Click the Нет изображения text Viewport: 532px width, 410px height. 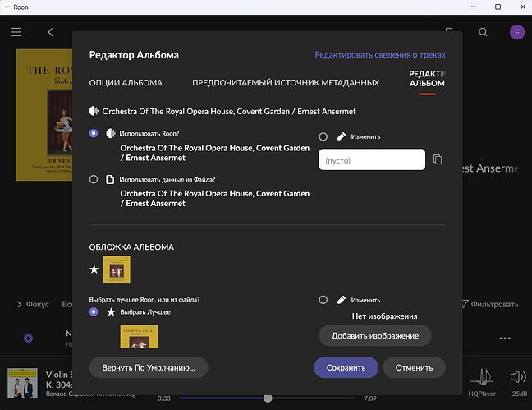[385, 316]
